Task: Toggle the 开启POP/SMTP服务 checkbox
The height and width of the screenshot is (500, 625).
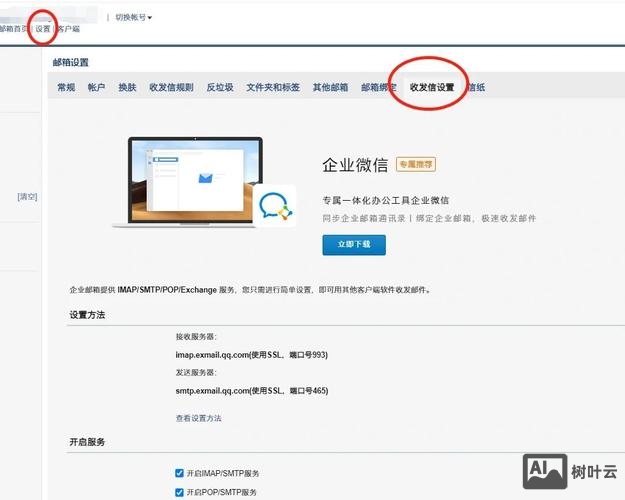Action: click(x=179, y=492)
